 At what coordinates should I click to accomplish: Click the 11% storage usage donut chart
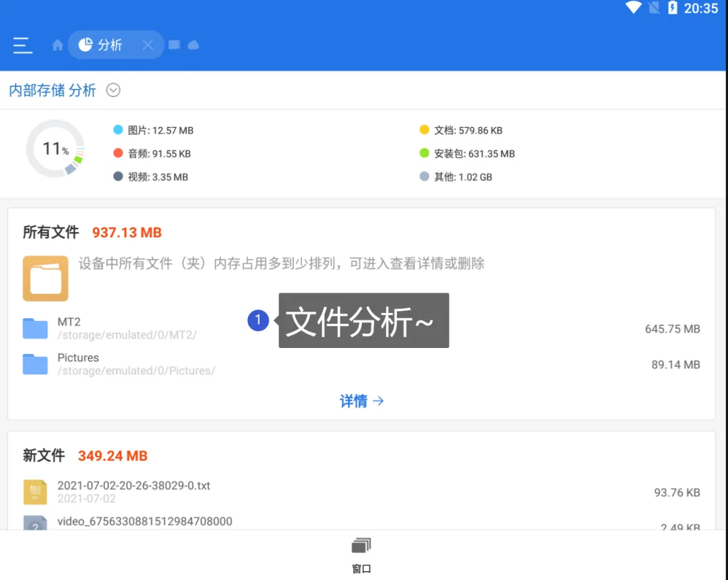[x=55, y=148]
